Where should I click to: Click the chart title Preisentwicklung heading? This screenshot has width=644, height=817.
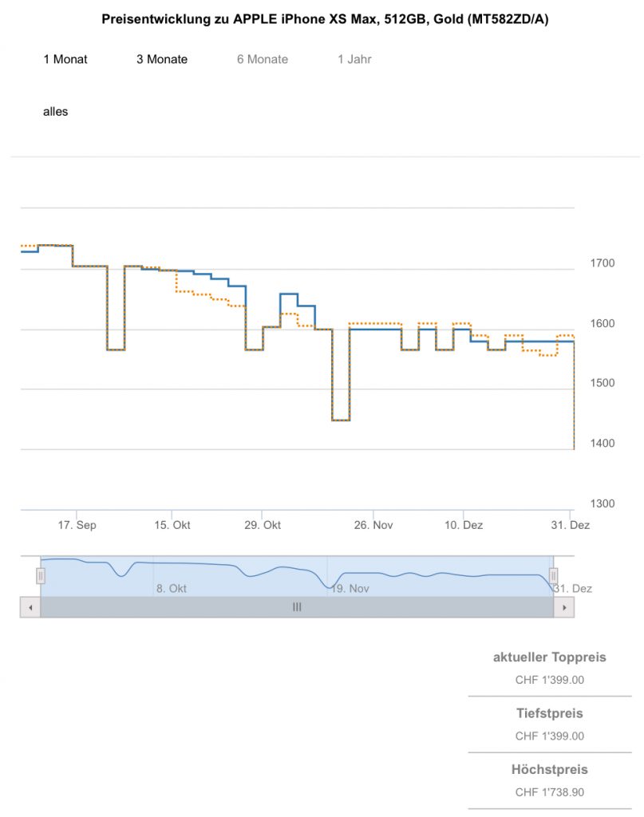325,19
